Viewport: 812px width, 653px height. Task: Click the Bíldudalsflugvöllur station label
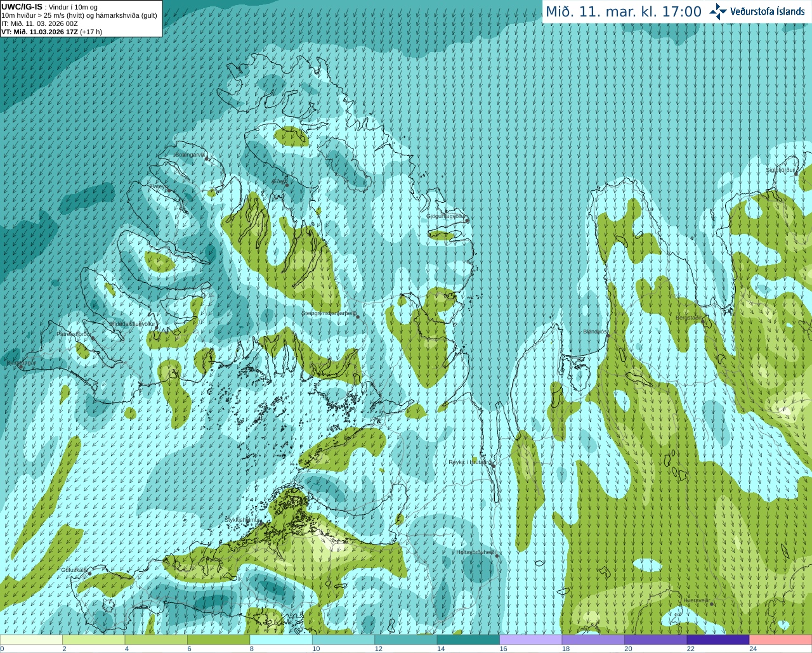pos(132,323)
